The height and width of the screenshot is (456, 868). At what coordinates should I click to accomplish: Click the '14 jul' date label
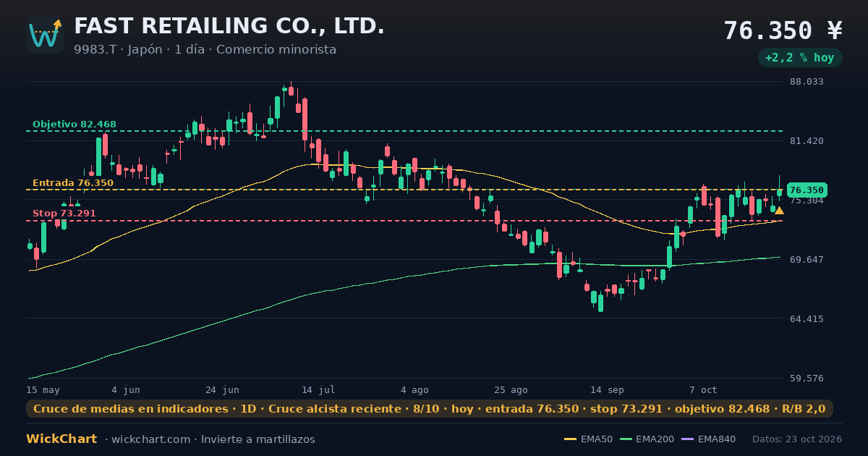(318, 389)
